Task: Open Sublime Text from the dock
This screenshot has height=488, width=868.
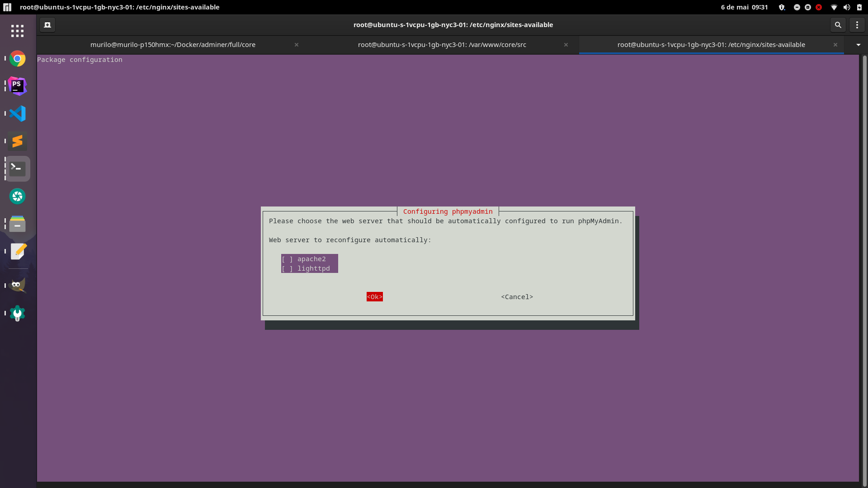Action: click(17, 141)
